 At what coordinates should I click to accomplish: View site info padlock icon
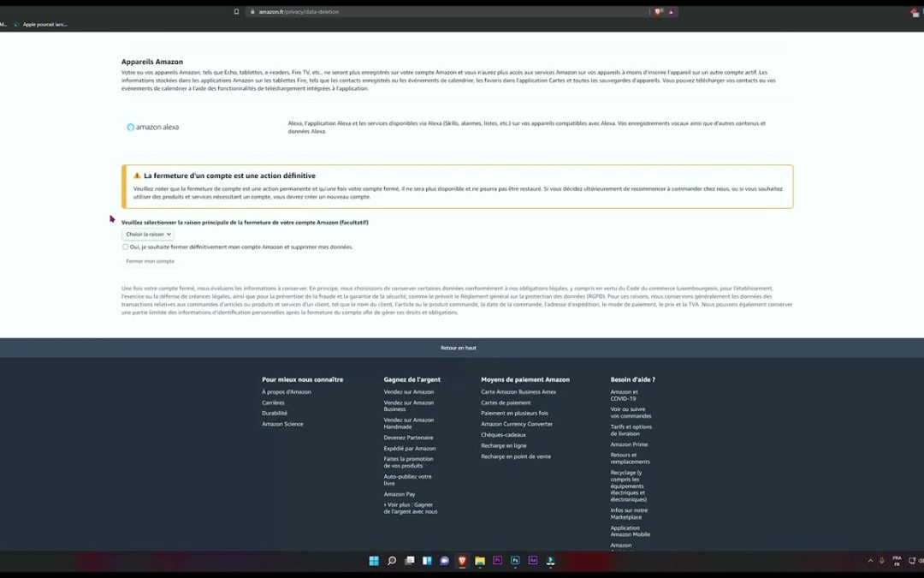tap(252, 12)
